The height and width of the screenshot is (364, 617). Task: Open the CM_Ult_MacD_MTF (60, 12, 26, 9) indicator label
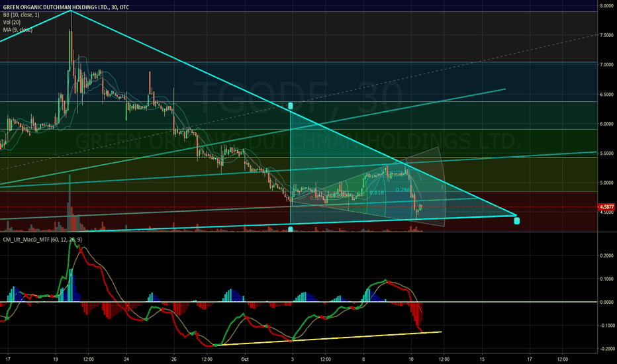pyautogui.click(x=42, y=240)
